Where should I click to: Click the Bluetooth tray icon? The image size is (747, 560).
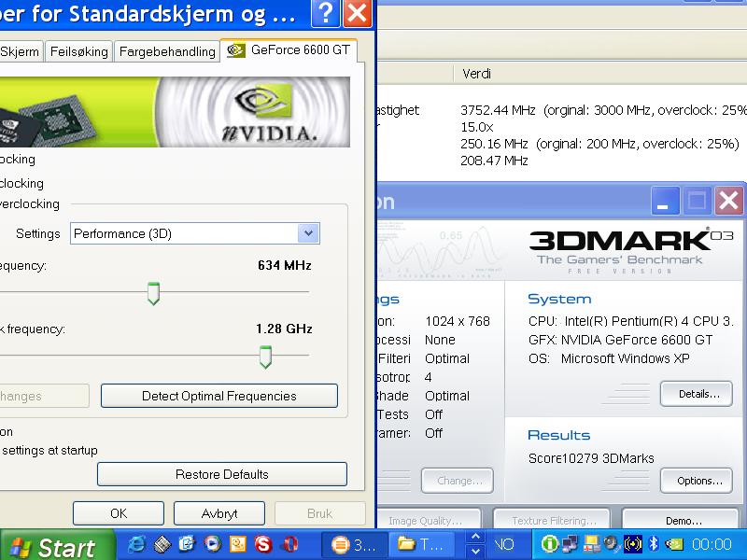pos(654,543)
